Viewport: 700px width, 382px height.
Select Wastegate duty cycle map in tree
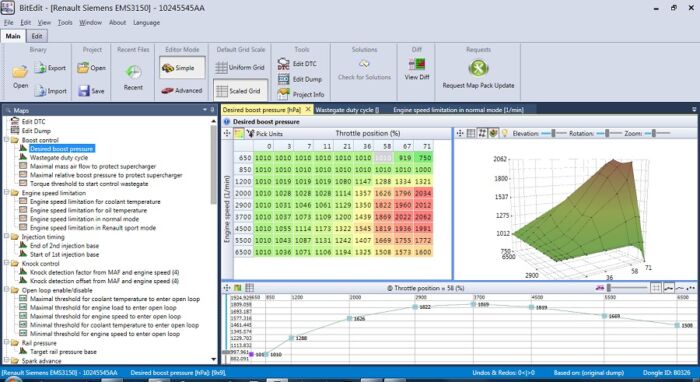click(x=58, y=158)
